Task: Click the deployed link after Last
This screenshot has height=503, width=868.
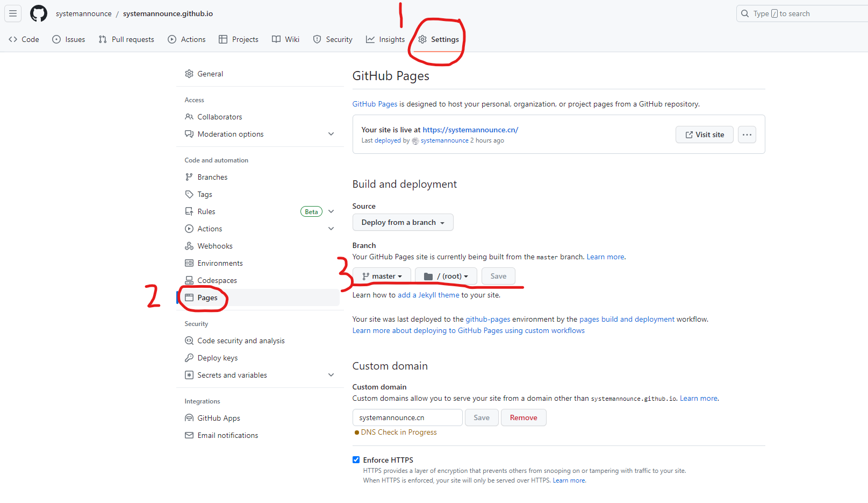Action: coord(388,140)
